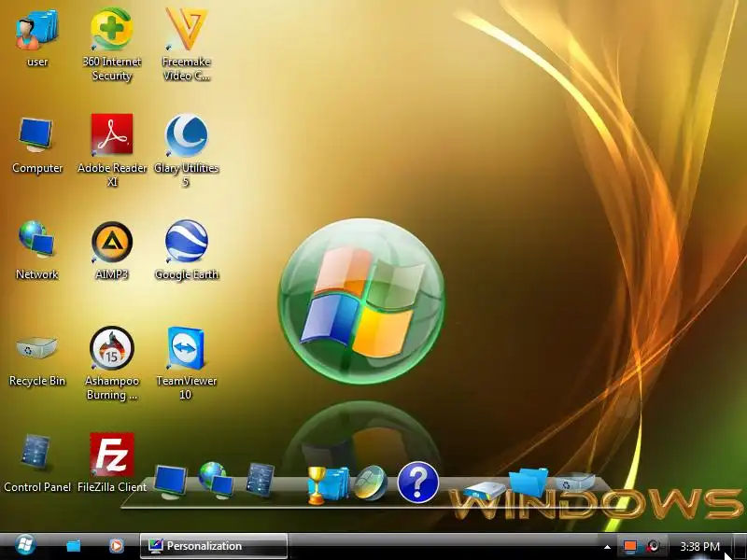Open the blue question mark Help icon
Image resolution: width=747 pixels, height=560 pixels.
point(417,483)
